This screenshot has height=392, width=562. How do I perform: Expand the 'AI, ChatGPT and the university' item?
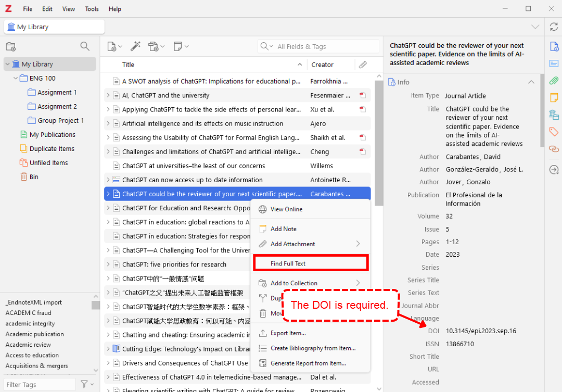click(108, 95)
